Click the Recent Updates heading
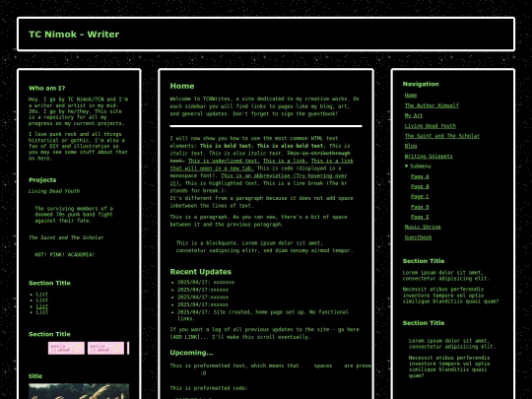Viewport: 532px width, 399px height. (201, 272)
